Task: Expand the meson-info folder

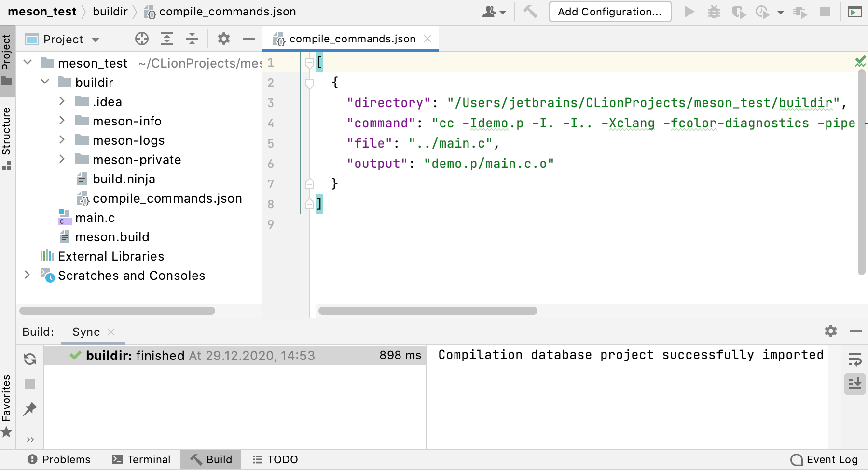Action: point(62,121)
